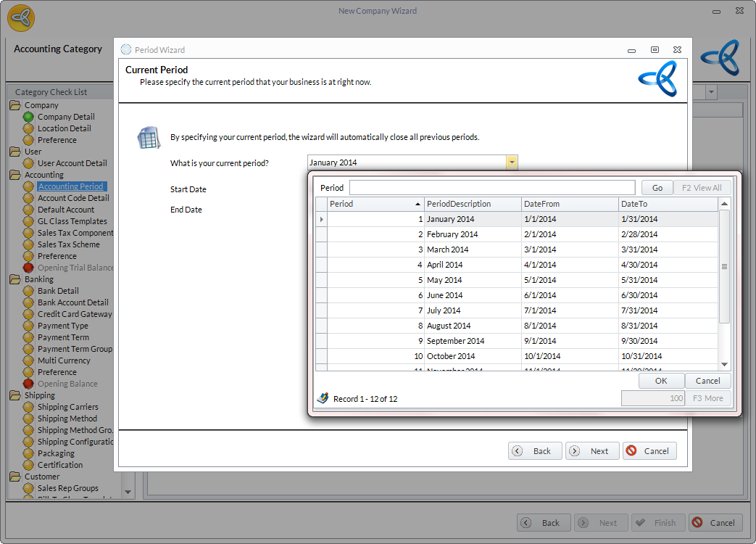The width and height of the screenshot is (756, 544).
Task: Click the Banking folder icon
Action: click(15, 279)
